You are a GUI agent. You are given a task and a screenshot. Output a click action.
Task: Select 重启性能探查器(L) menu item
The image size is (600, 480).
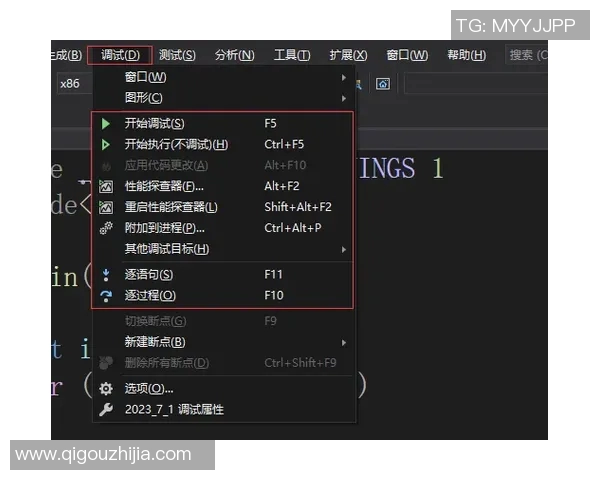[223, 207]
